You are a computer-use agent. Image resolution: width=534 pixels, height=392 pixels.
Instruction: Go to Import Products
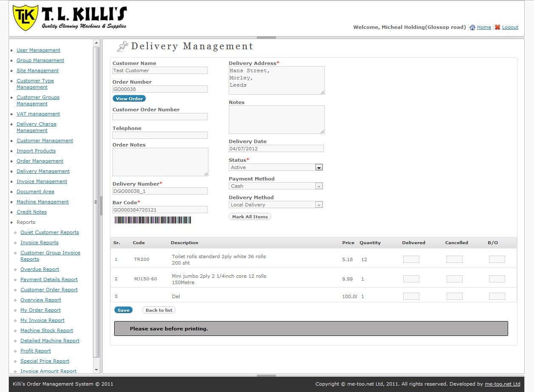pyautogui.click(x=36, y=151)
